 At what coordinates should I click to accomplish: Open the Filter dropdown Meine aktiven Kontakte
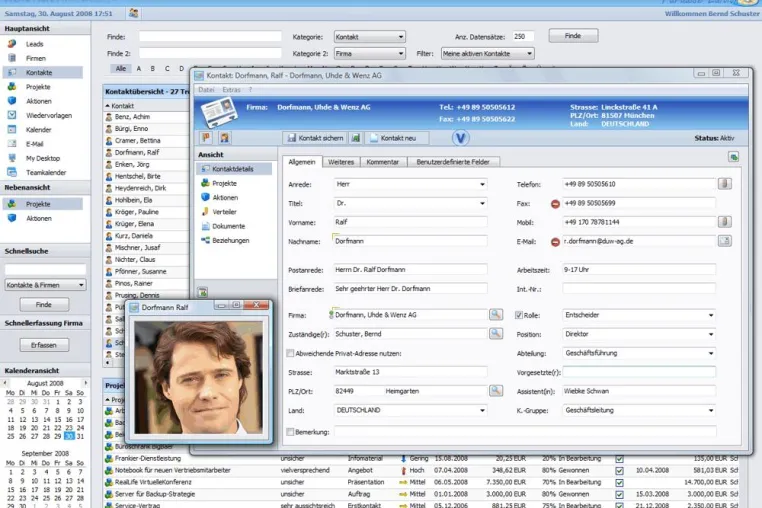pos(487,53)
